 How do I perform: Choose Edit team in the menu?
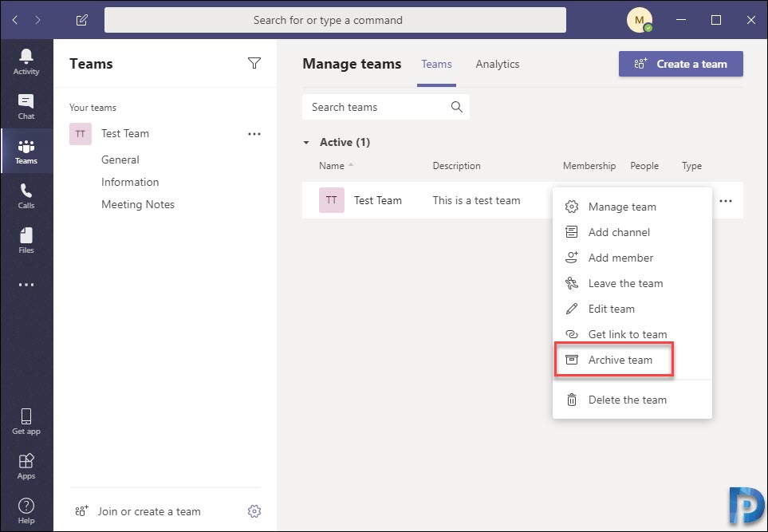632,309
